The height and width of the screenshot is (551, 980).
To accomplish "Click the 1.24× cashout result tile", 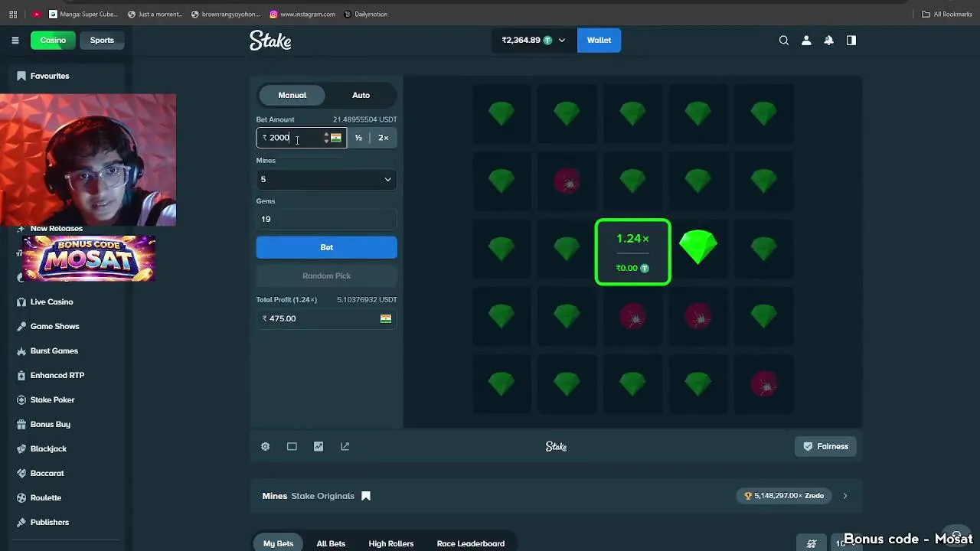I will point(633,252).
